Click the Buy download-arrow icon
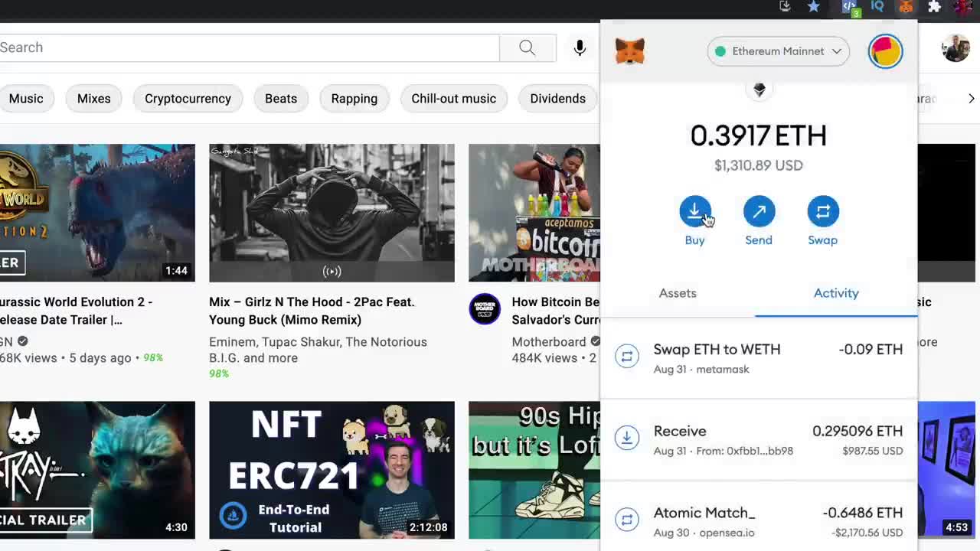This screenshot has height=551, width=980. click(x=694, y=211)
